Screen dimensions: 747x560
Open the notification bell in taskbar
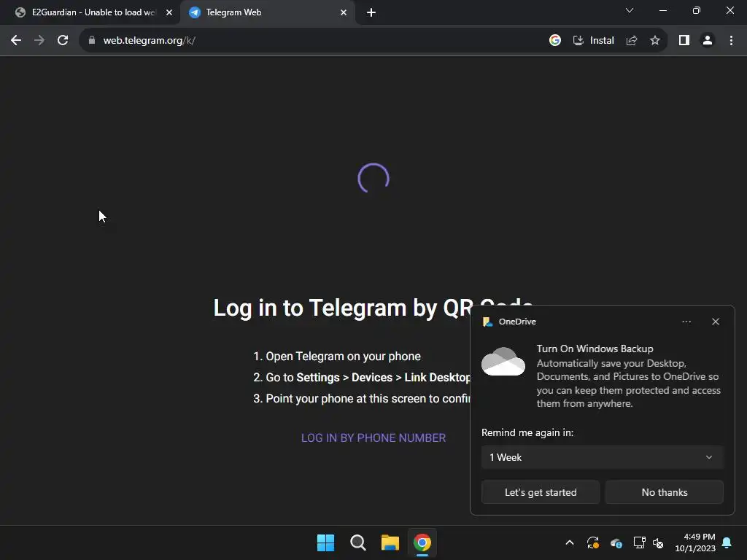pyautogui.click(x=727, y=542)
